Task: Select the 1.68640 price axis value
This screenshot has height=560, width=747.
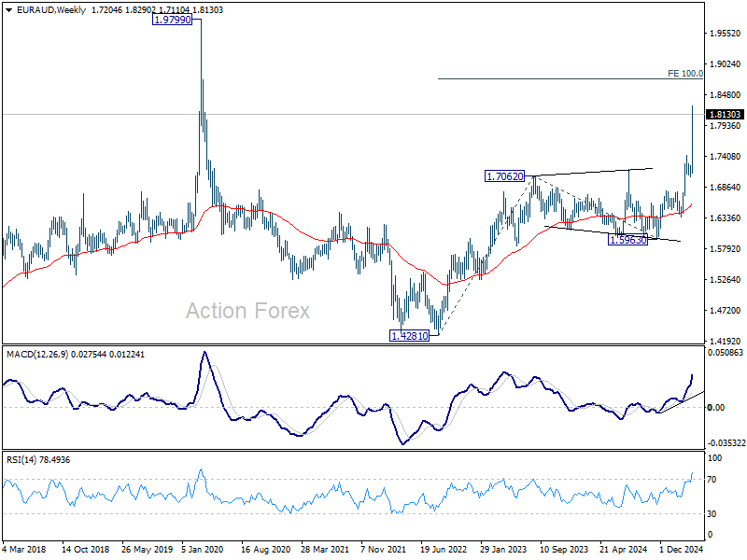Action: (726, 188)
